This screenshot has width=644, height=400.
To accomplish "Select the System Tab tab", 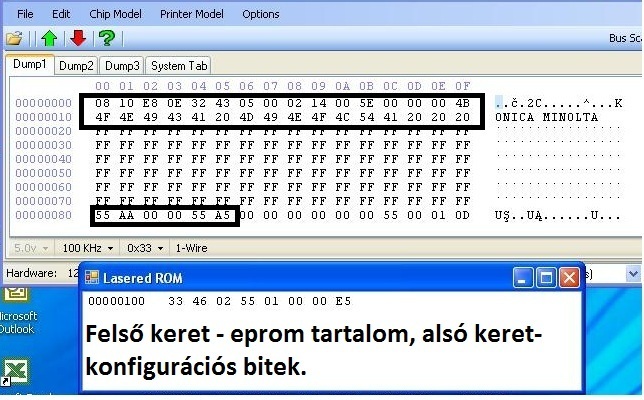I will click(179, 66).
